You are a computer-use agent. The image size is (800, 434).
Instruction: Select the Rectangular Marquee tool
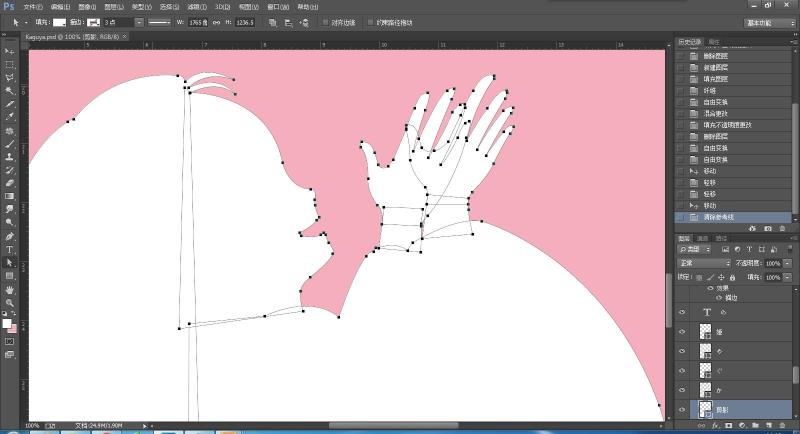point(9,65)
